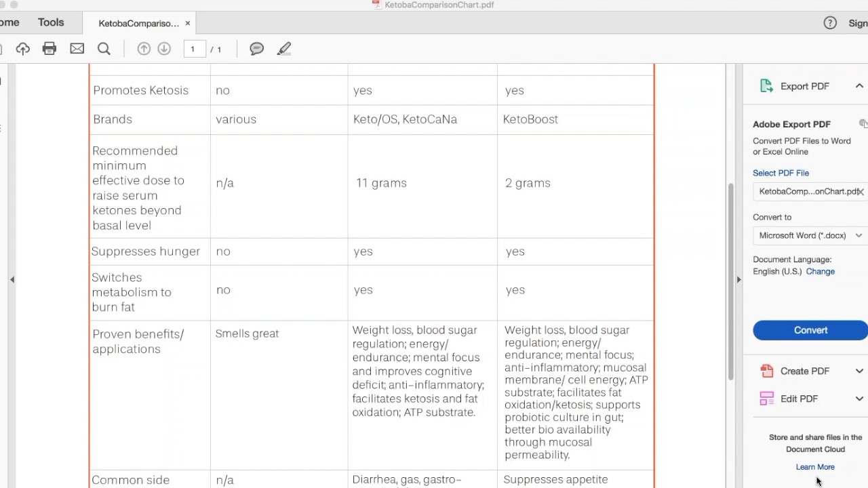
Task: Click the 'Smells great' cell
Action: (x=247, y=333)
